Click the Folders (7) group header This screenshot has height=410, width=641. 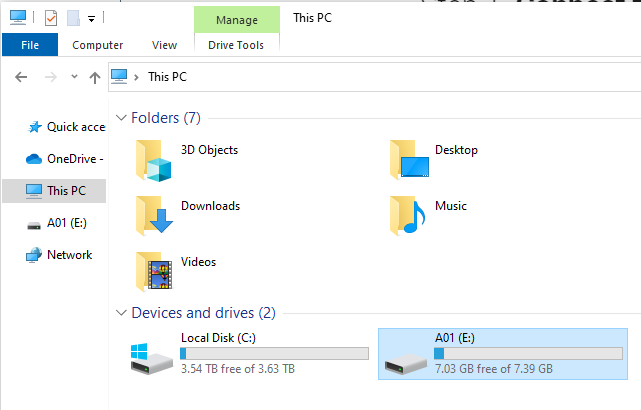[166, 118]
